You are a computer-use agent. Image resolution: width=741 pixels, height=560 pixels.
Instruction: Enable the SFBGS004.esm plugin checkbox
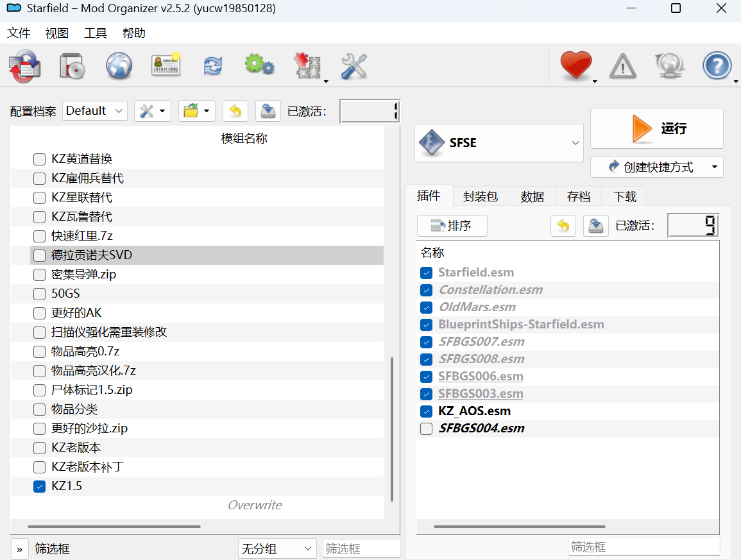pos(426,428)
